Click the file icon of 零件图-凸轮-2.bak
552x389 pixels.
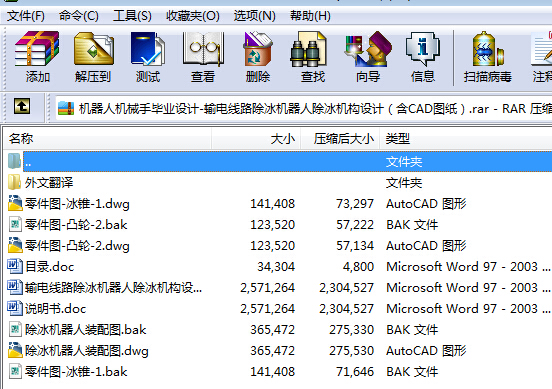click(15, 224)
